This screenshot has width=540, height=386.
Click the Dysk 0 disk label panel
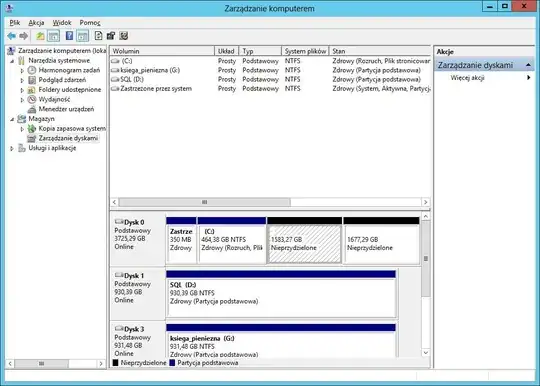pyautogui.click(x=137, y=240)
